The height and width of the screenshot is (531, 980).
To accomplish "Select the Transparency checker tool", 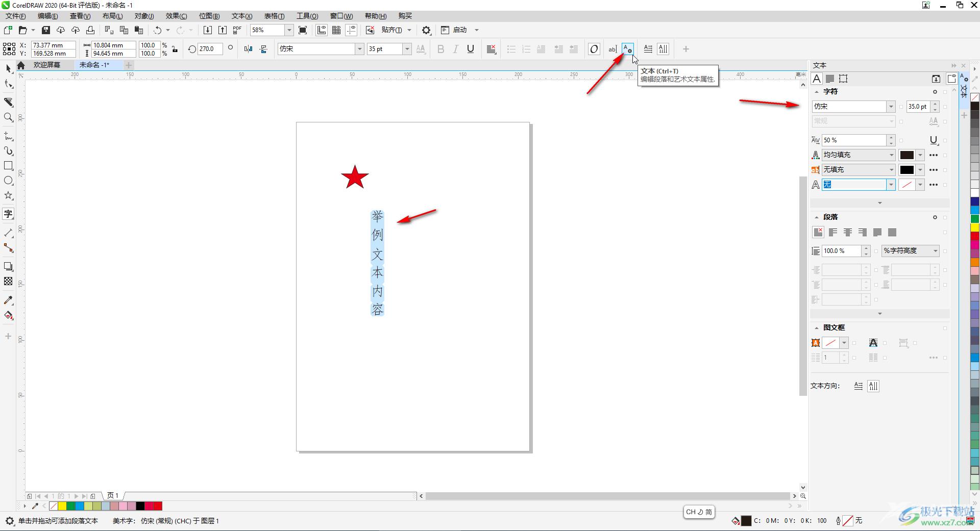I will (8, 281).
